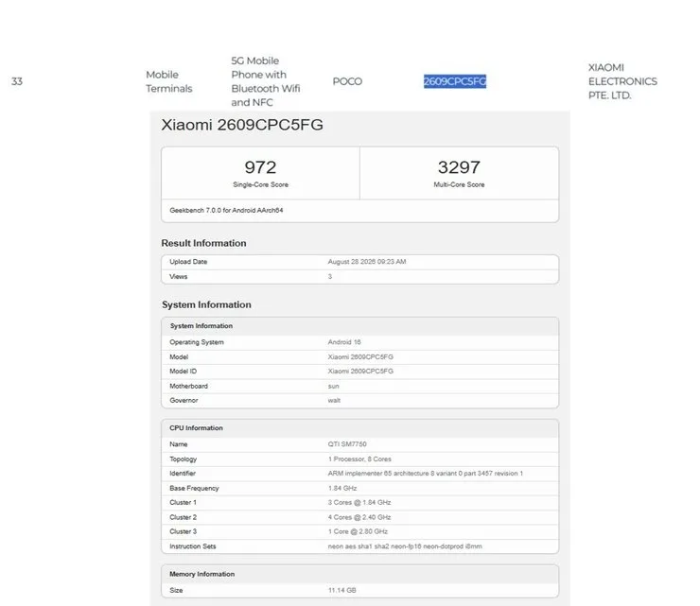700x606 pixels.
Task: Click the '3 Cores @ 1.84 GHz' value
Action: (359, 502)
